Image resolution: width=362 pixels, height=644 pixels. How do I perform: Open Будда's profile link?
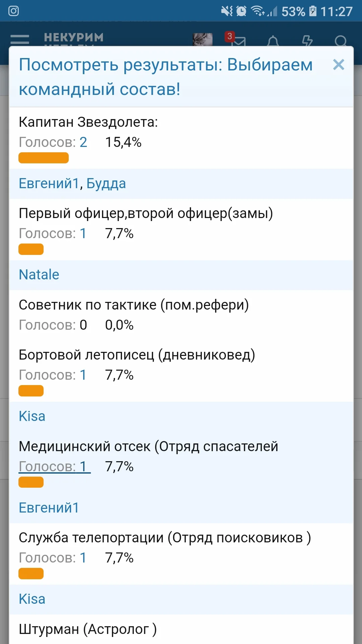pyautogui.click(x=106, y=183)
